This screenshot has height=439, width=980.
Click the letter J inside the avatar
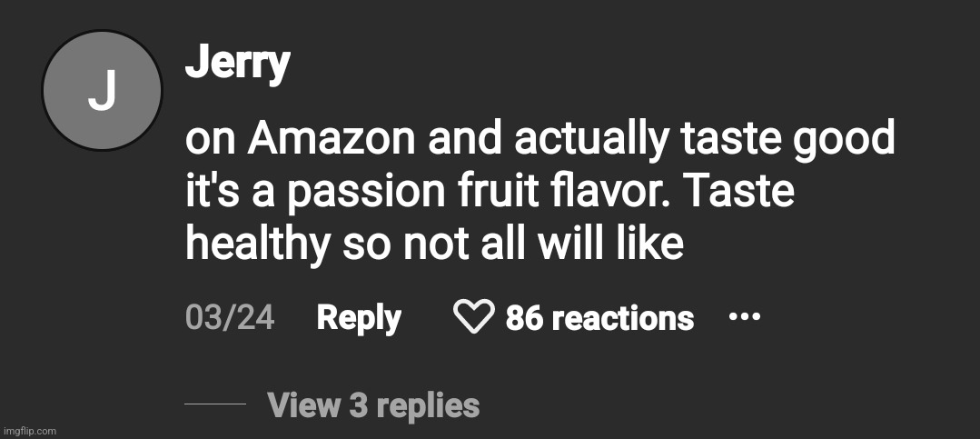tap(102, 91)
